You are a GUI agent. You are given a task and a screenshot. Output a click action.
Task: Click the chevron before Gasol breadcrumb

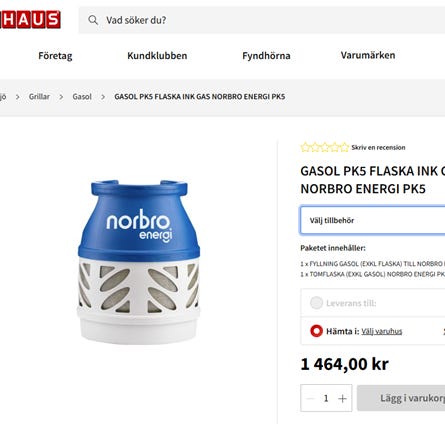pyautogui.click(x=61, y=97)
